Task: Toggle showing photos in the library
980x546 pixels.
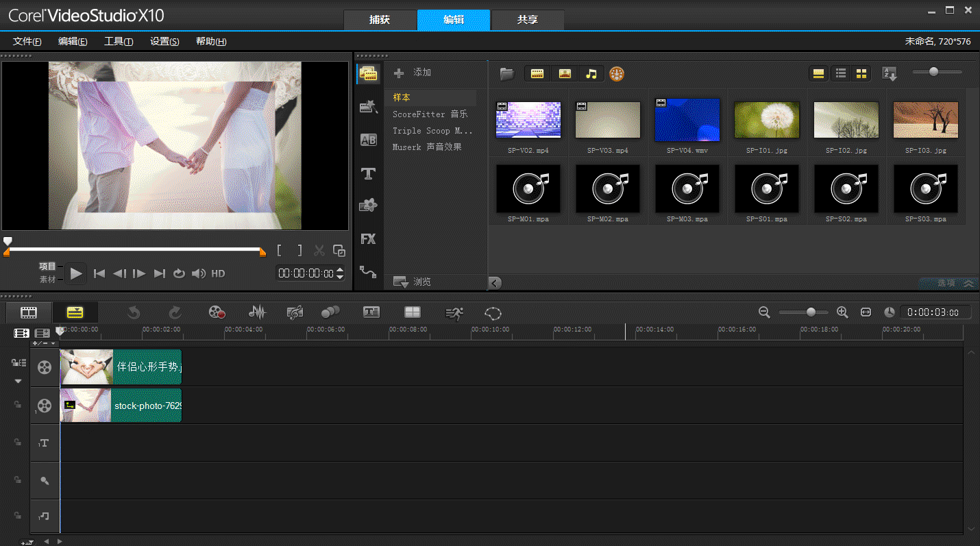Action: [565, 74]
